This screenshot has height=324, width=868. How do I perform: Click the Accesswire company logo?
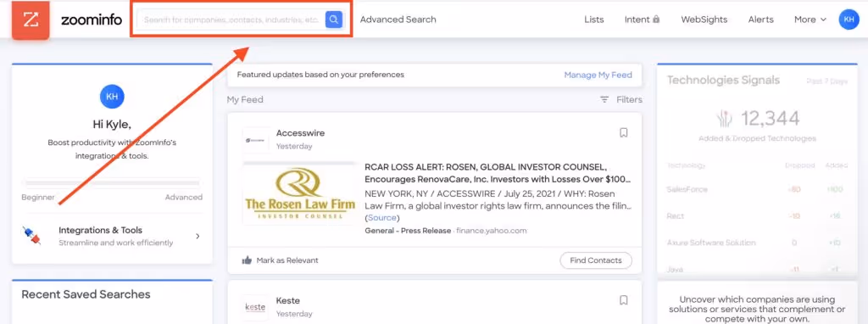256,141
